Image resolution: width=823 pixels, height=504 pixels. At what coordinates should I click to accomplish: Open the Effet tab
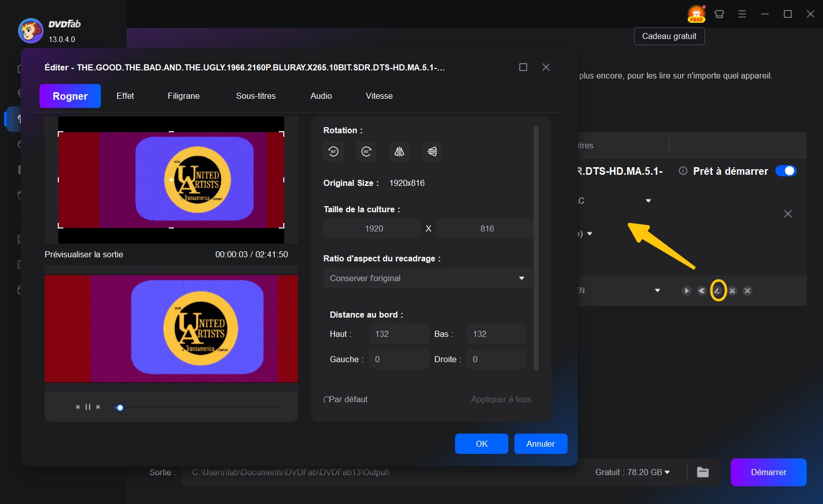tap(125, 96)
